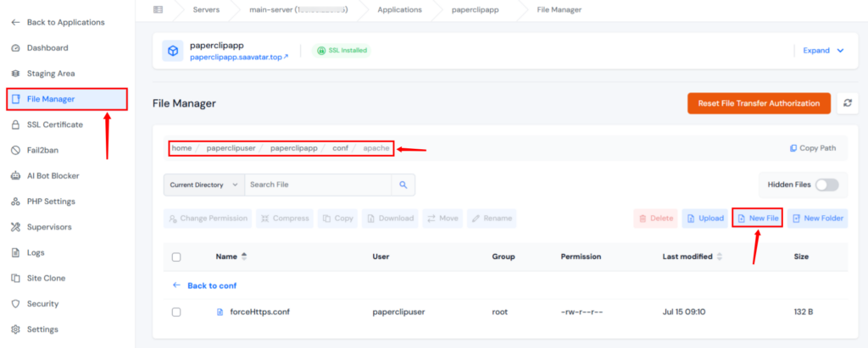Screen dimensions: 868x348
Task: Expand the application details panel
Action: click(x=823, y=50)
